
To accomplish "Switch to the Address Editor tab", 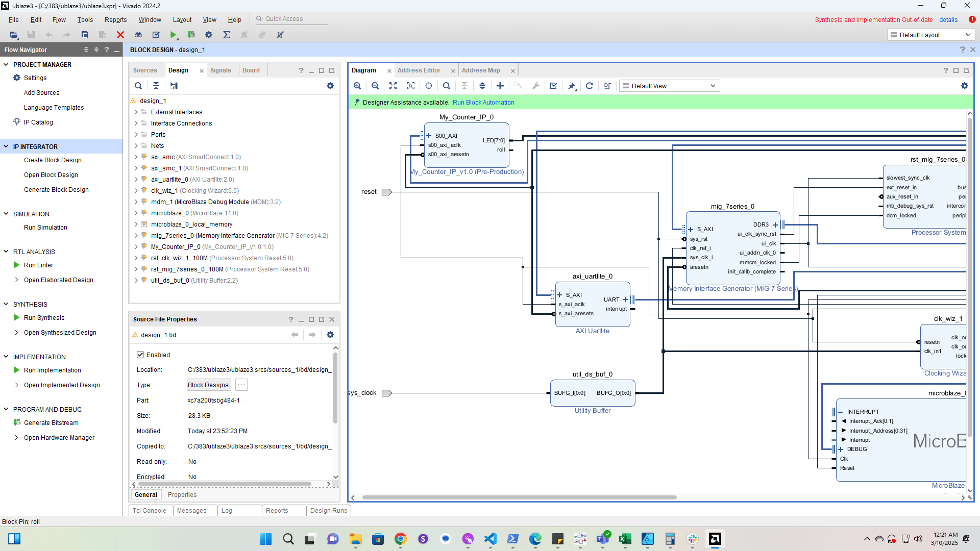I will pos(419,70).
